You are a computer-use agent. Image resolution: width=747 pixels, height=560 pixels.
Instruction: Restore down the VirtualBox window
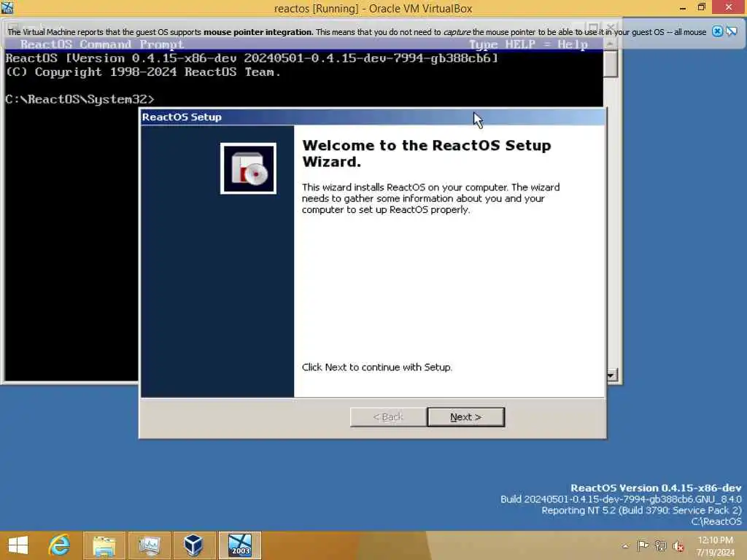click(701, 7)
